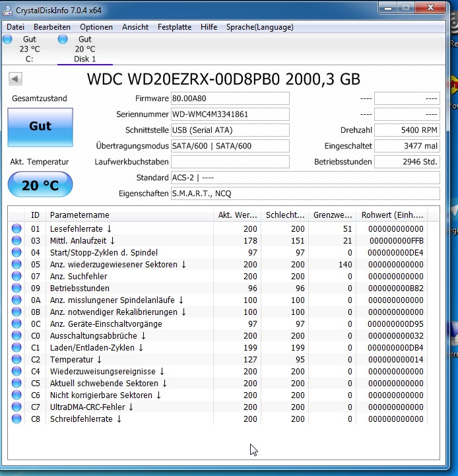Click status icon for notwendiger Rekalibrierungen row
The image size is (458, 476).
(x=16, y=312)
